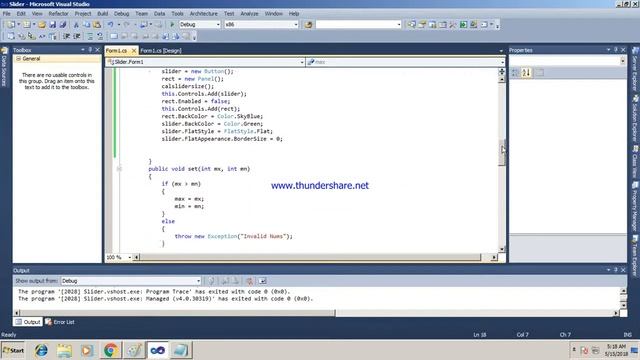Open Google Chrome from the taskbar
The height and width of the screenshot is (360, 640).
click(x=110, y=350)
